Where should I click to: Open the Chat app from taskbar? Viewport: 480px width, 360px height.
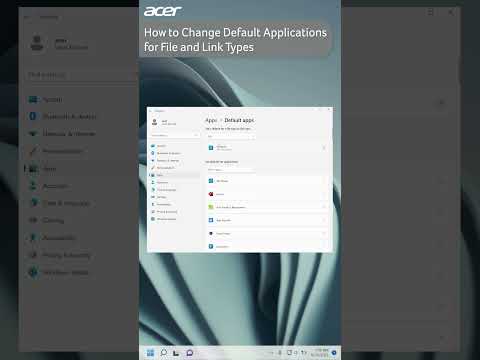(x=189, y=353)
